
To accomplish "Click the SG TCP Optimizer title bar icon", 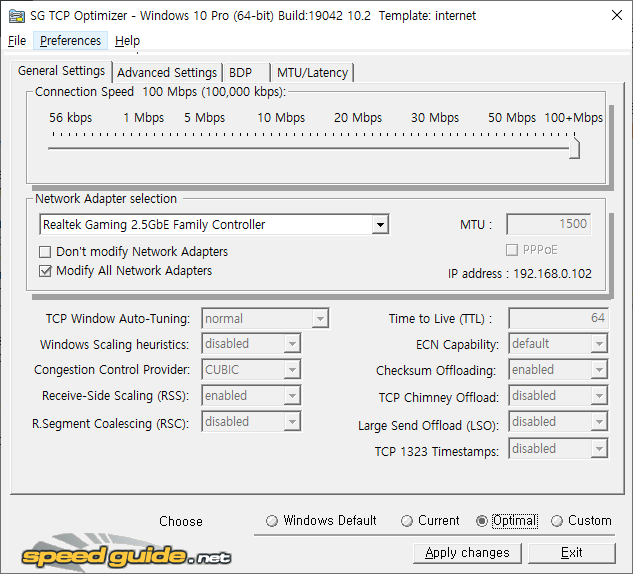I will [x=17, y=16].
